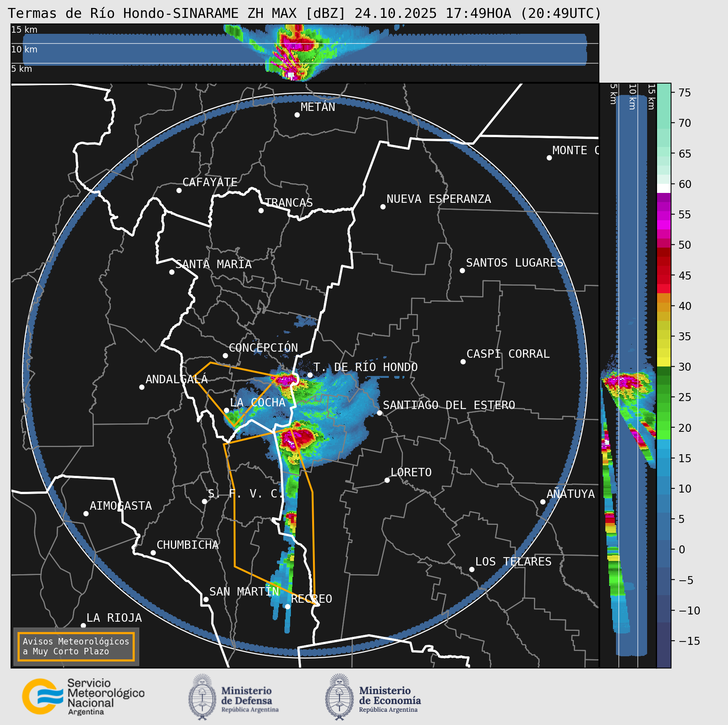This screenshot has width=728, height=725.
Task: Click the 40 dBZ orange color band
Action: (x=664, y=307)
